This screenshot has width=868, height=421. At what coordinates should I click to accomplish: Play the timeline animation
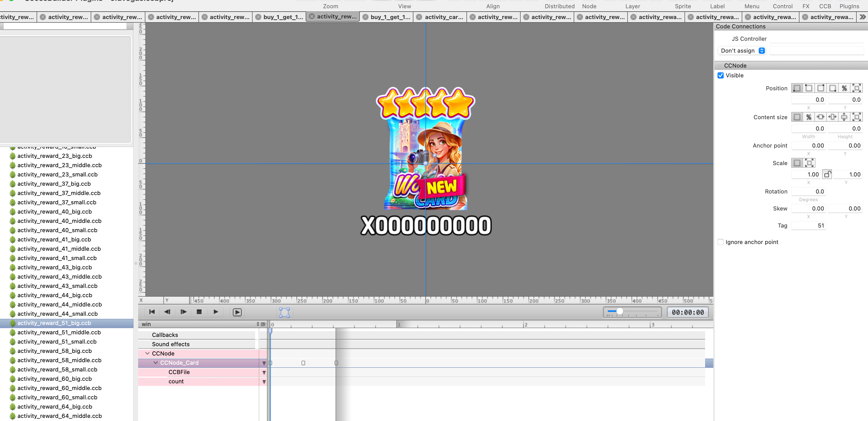(216, 312)
